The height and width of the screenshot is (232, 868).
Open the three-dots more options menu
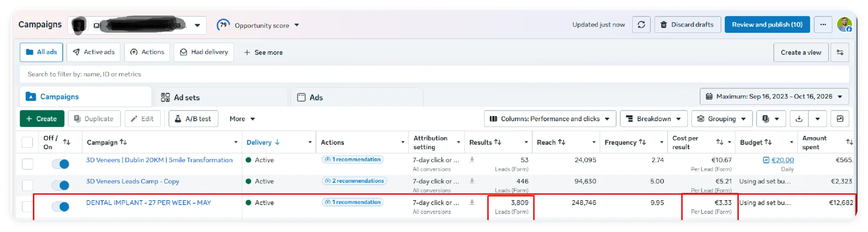[x=823, y=25]
